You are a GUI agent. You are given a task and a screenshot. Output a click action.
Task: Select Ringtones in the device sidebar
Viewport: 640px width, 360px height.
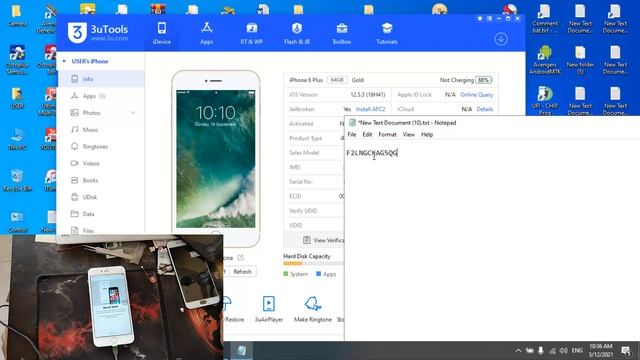pyautogui.click(x=101, y=147)
